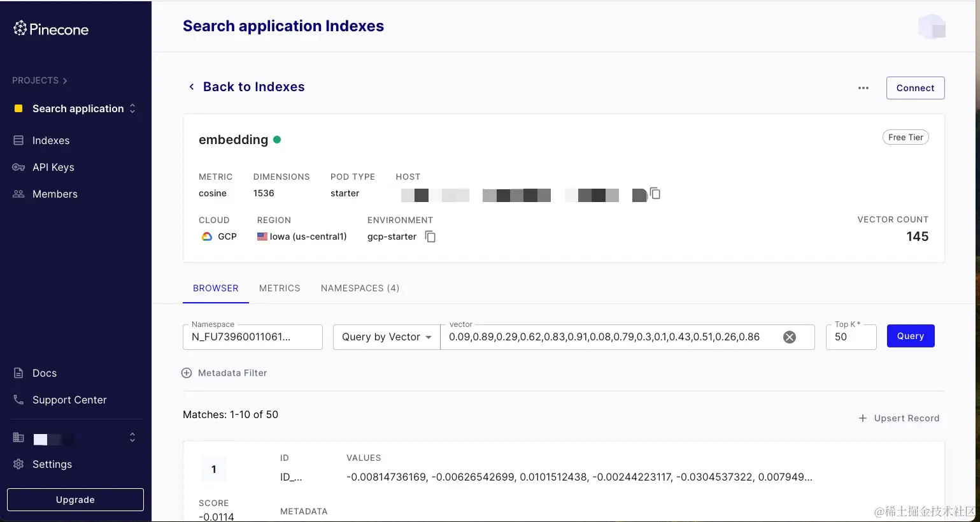
Task: Open the Indexes section in sidebar
Action: coord(50,140)
